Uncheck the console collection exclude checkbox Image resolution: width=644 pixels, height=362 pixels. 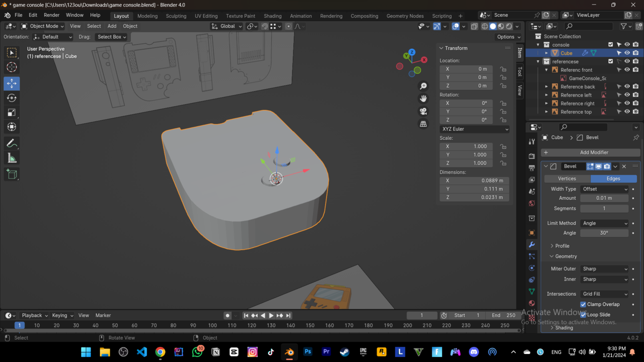point(611,45)
